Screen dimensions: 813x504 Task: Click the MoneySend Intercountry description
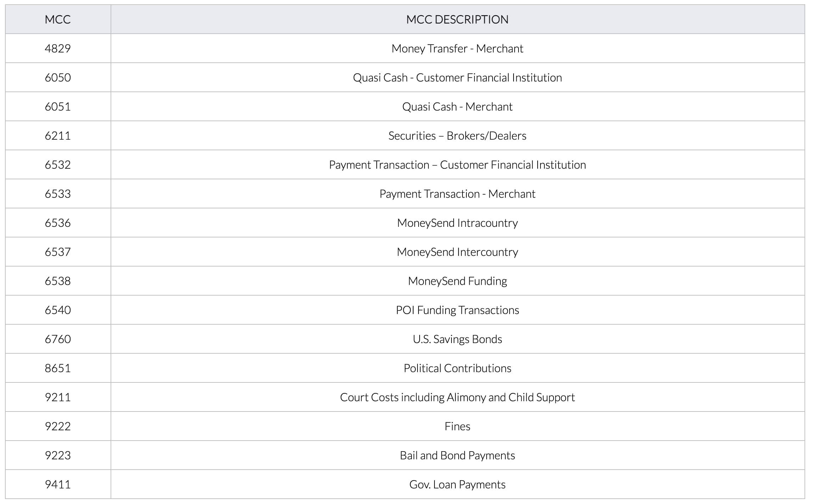click(x=457, y=252)
